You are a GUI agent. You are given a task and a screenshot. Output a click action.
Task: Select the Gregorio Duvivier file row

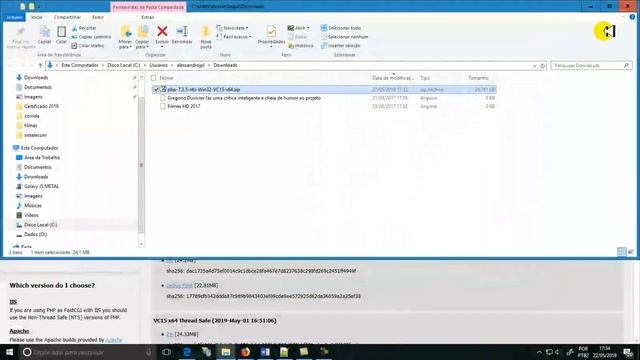tap(324, 98)
